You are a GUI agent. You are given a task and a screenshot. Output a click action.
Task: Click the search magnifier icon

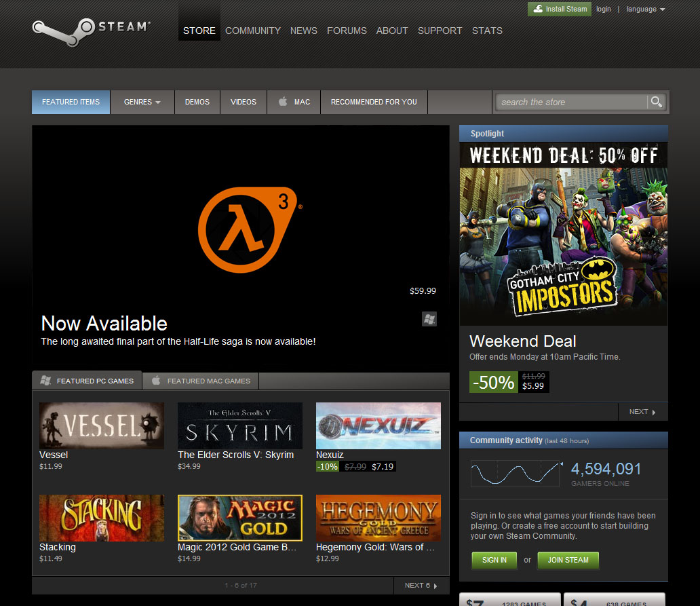[x=657, y=102]
